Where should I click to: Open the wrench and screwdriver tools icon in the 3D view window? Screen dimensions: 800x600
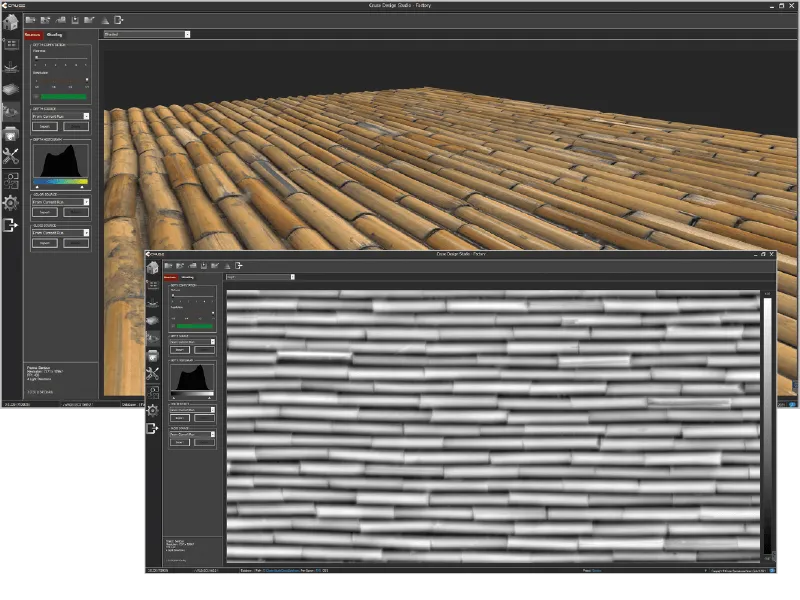pos(11,156)
